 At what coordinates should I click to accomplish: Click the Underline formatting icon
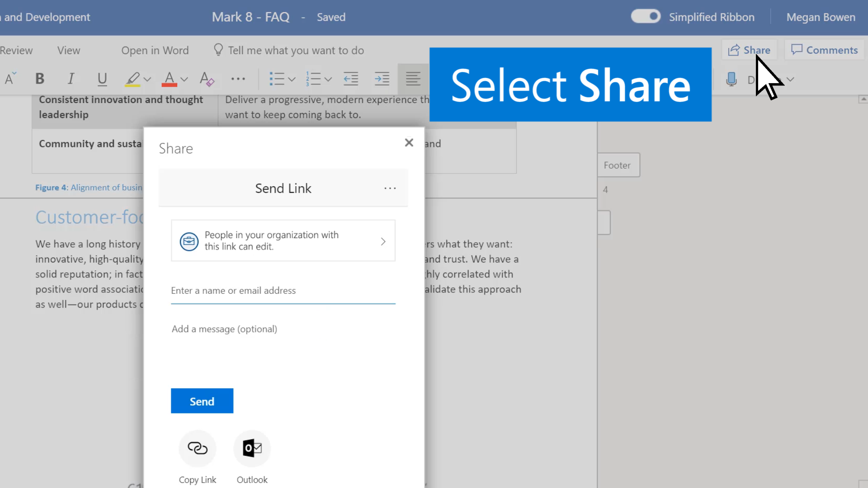tap(101, 78)
